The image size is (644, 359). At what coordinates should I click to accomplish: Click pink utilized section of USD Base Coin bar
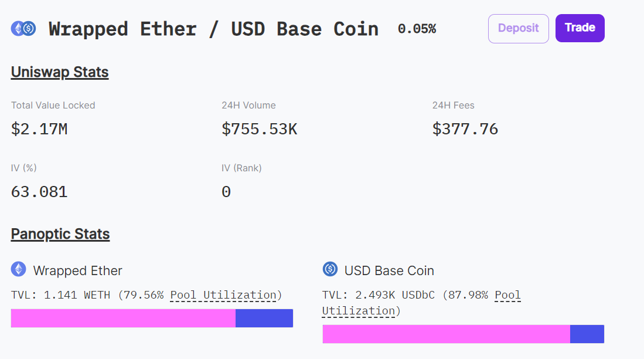pyautogui.click(x=446, y=334)
